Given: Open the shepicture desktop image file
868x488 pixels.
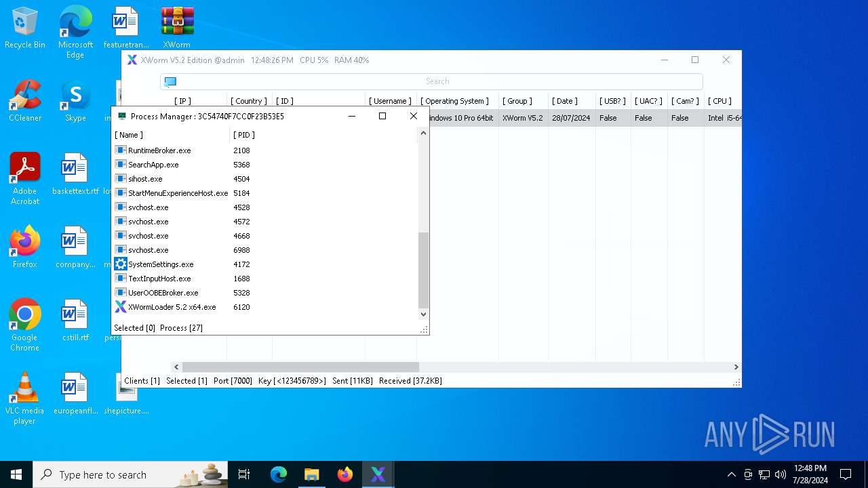Looking at the screenshot, I should tap(127, 394).
